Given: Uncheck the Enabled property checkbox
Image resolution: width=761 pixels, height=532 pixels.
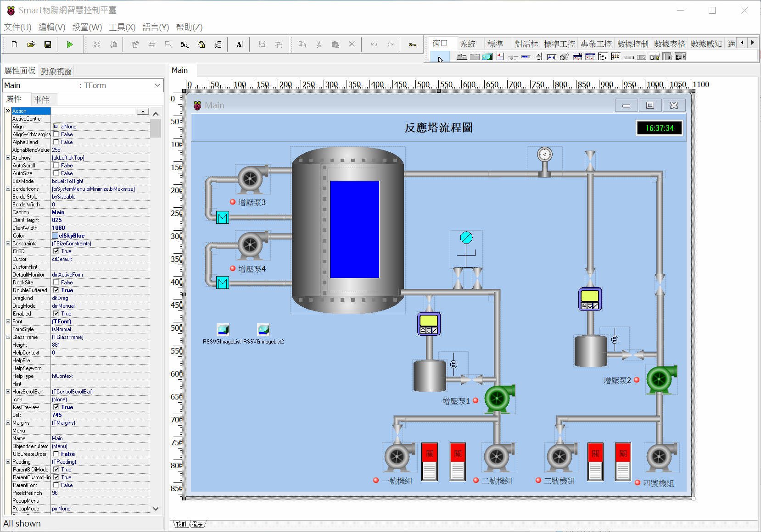Looking at the screenshot, I should point(56,314).
